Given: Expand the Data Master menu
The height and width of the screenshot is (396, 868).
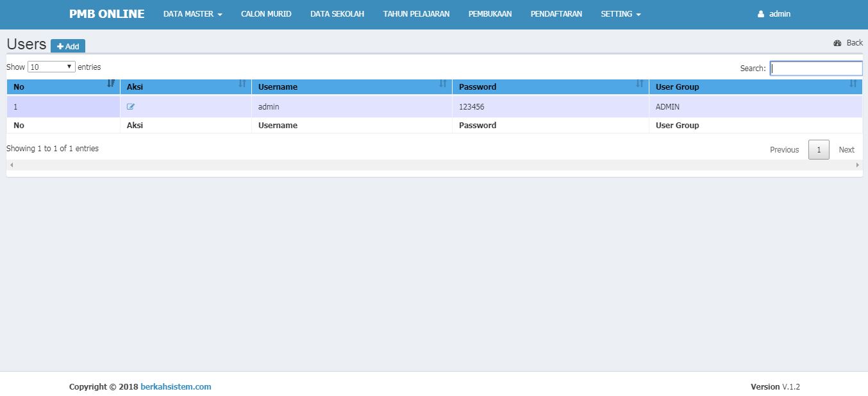Looking at the screenshot, I should pos(192,14).
